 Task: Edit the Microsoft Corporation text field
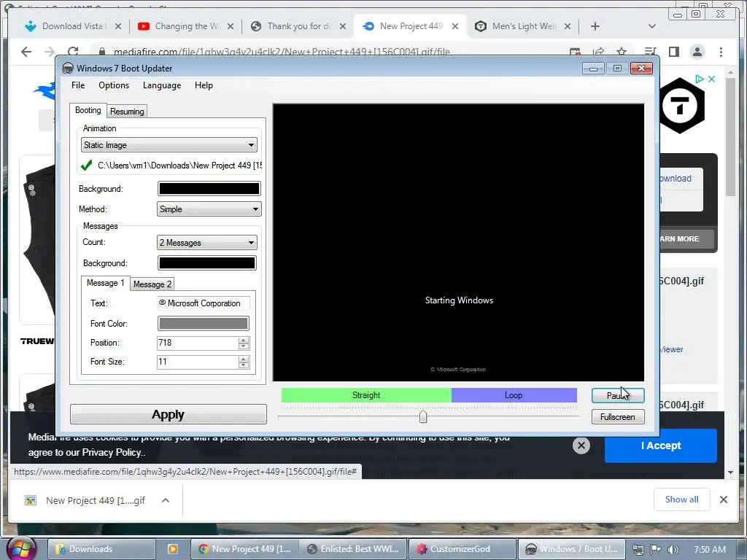(x=204, y=303)
